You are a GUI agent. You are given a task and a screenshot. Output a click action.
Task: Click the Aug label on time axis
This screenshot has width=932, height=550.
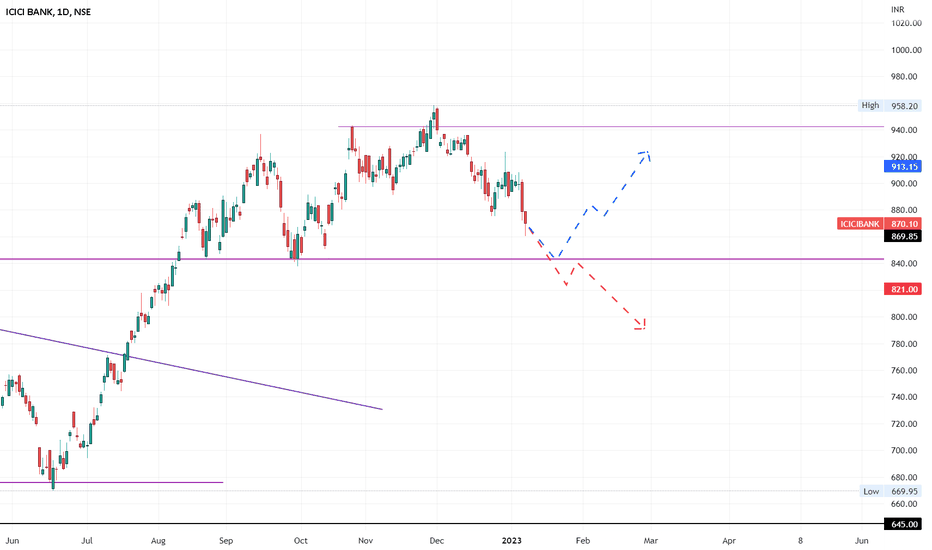click(x=158, y=541)
